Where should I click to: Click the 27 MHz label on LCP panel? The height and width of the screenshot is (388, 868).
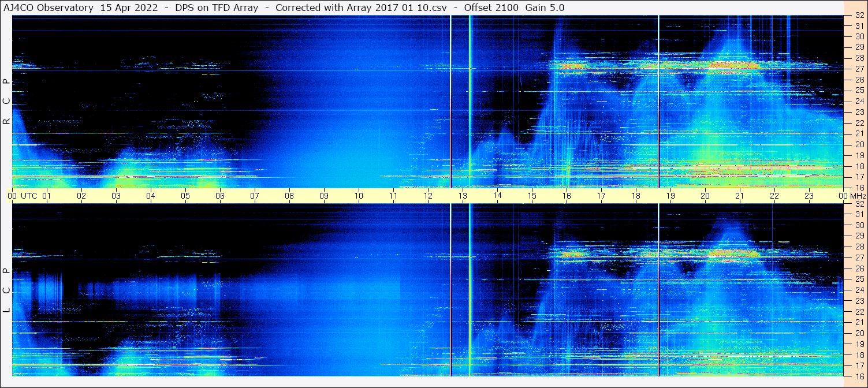click(x=859, y=258)
